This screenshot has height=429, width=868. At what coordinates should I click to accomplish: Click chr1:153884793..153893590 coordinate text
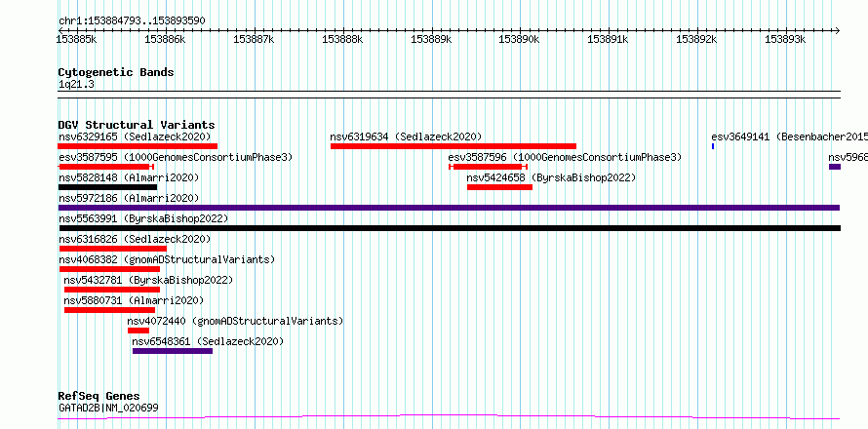[x=132, y=21]
